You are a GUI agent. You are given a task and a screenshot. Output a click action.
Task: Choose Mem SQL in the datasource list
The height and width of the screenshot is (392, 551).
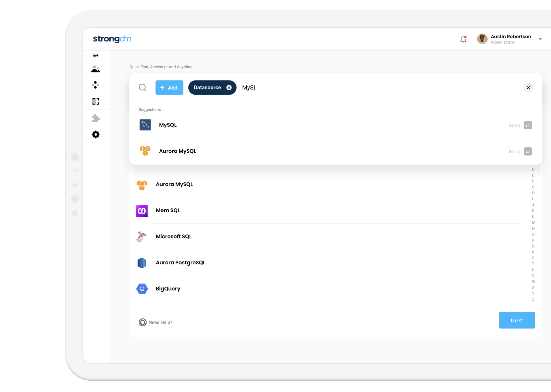click(x=329, y=211)
